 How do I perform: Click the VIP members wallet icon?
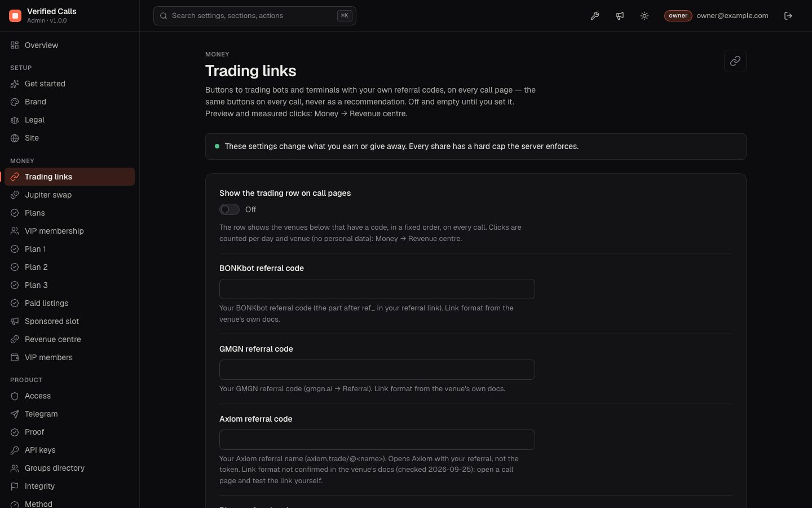click(15, 357)
